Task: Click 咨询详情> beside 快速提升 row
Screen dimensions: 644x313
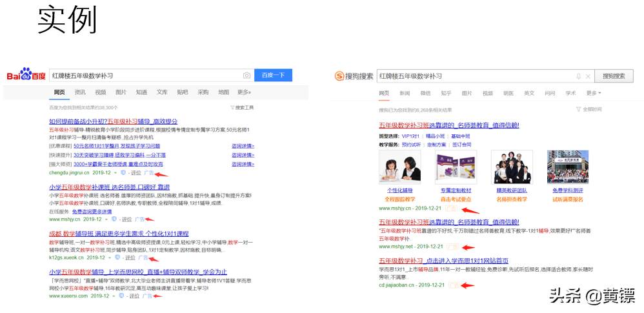Action: coord(243,155)
